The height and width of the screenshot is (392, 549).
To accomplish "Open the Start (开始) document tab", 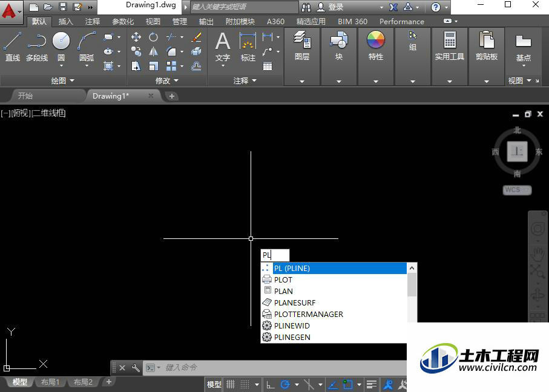I will pos(25,96).
